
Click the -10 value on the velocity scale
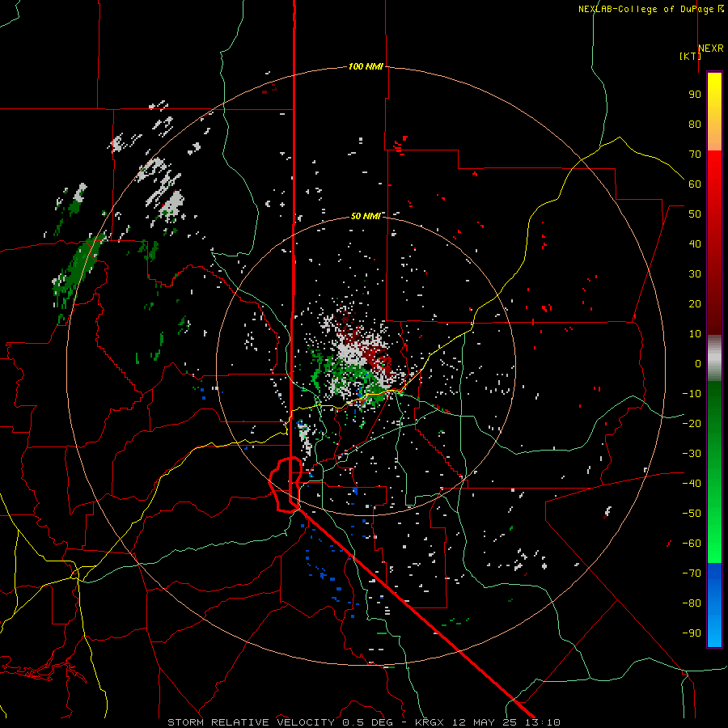point(692,394)
